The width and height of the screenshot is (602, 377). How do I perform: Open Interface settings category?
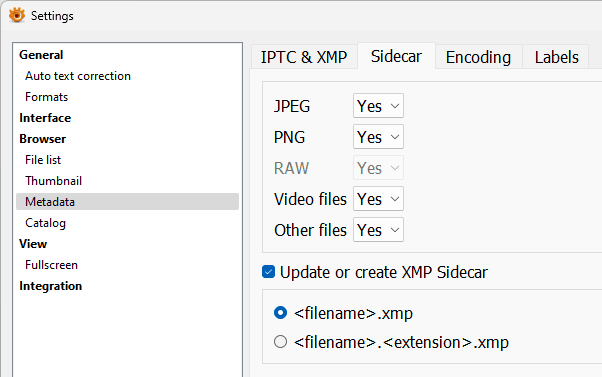(45, 118)
